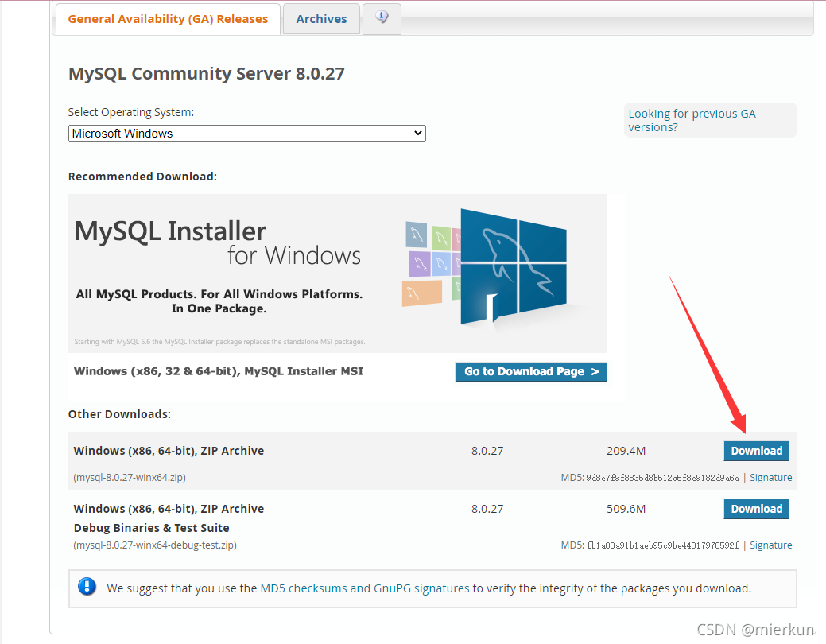The width and height of the screenshot is (826, 644).
Task: Switch to the Archives tab
Action: point(321,19)
